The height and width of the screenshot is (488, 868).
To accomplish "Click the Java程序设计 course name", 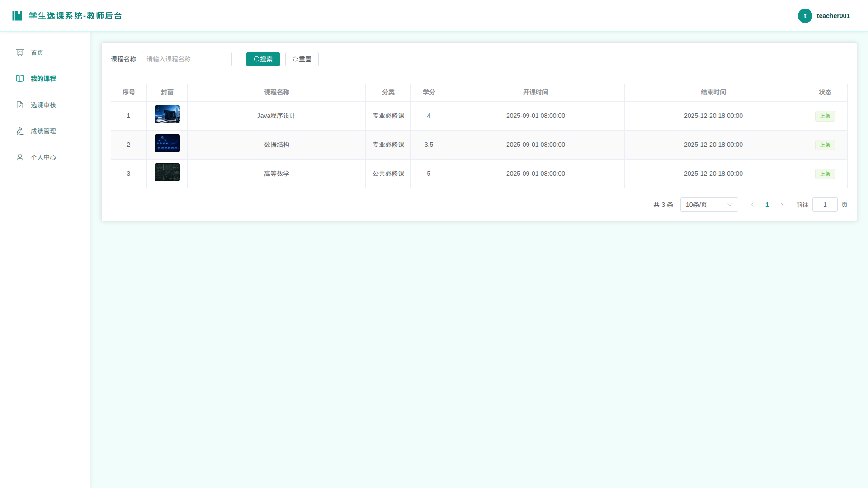I will [x=276, y=116].
